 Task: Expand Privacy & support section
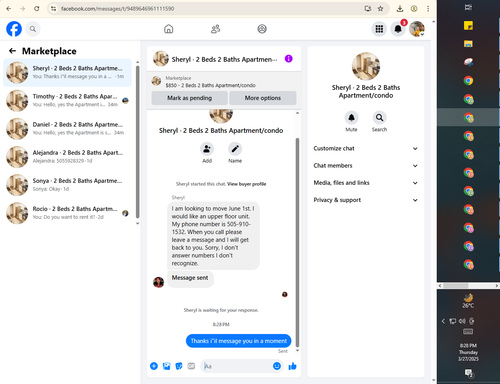coord(366,200)
